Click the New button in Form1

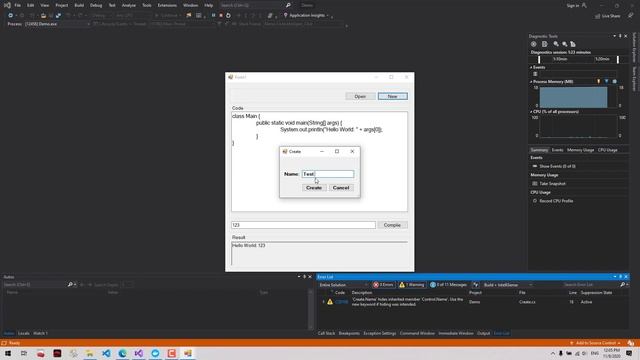(392, 96)
